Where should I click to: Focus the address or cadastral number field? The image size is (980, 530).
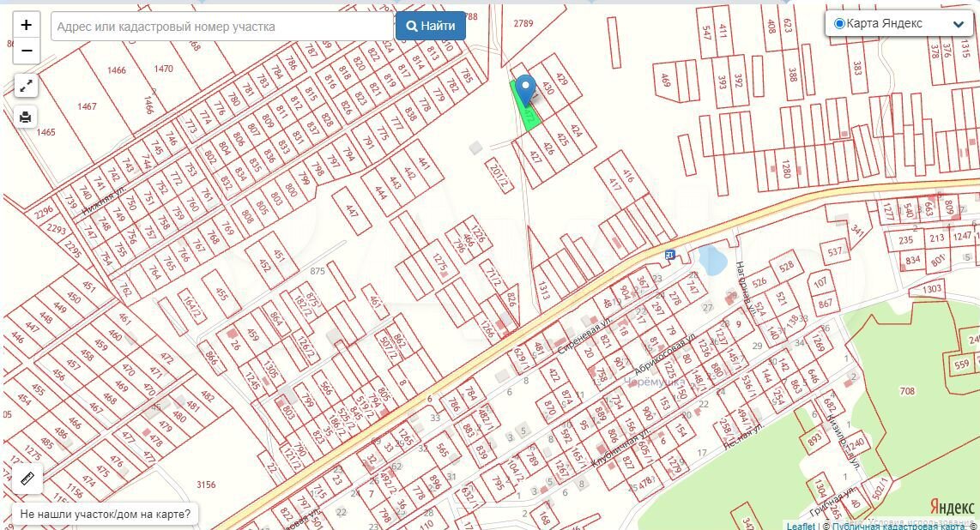[221, 27]
